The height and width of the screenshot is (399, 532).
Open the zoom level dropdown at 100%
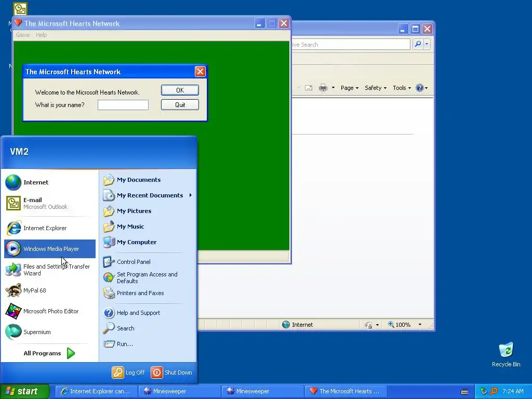tap(420, 325)
